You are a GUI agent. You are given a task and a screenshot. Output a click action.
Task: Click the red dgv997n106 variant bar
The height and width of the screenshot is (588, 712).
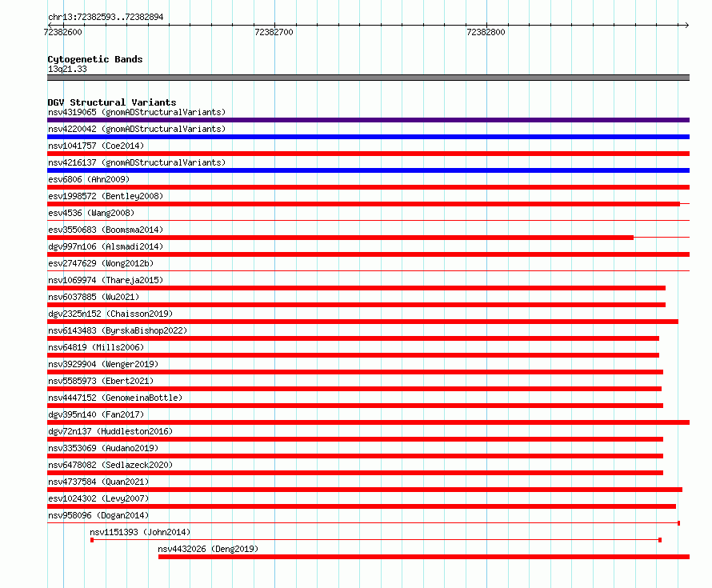(x=368, y=254)
